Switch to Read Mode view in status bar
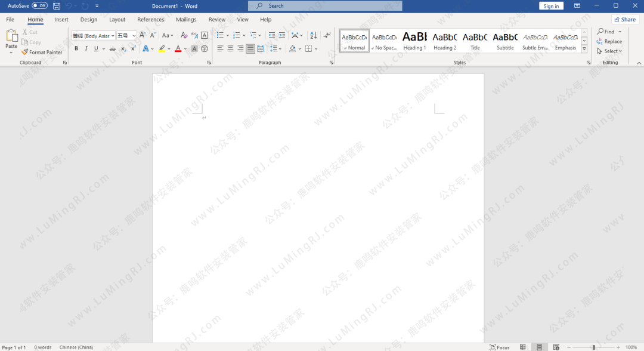 522,347
